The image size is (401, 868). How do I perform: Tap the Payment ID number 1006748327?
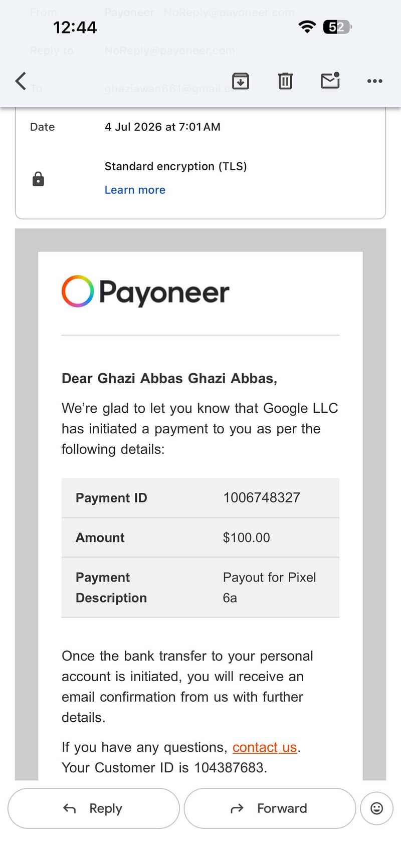point(262,497)
